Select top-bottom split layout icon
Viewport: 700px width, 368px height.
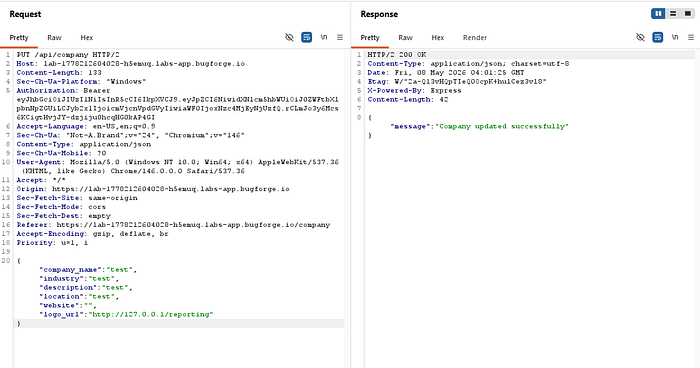[673, 14]
